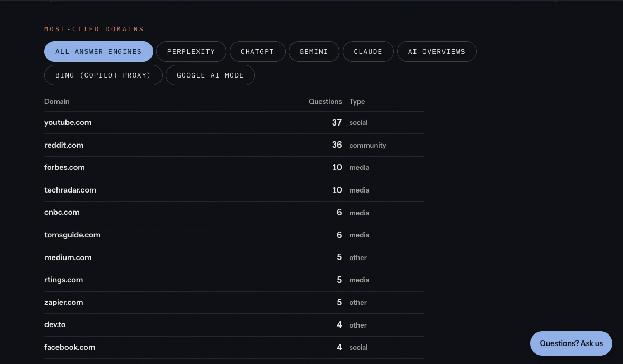Filter by AI Overviews
This screenshot has width=623, height=364.
coord(437,52)
